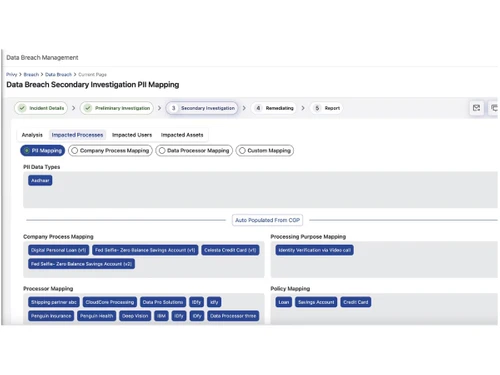This screenshot has width=500, height=375.
Task: Click the Policy Mapping section heading
Action: 290,289
